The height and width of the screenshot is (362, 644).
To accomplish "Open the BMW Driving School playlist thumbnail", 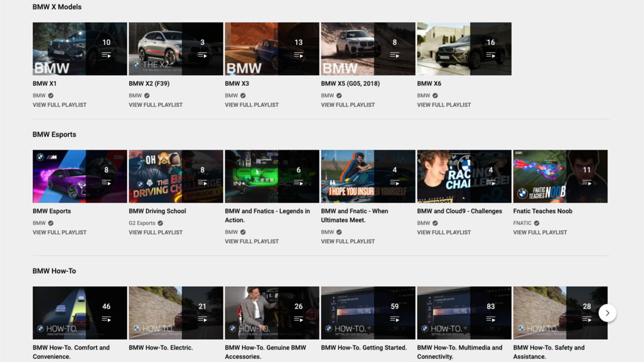I will point(176,177).
